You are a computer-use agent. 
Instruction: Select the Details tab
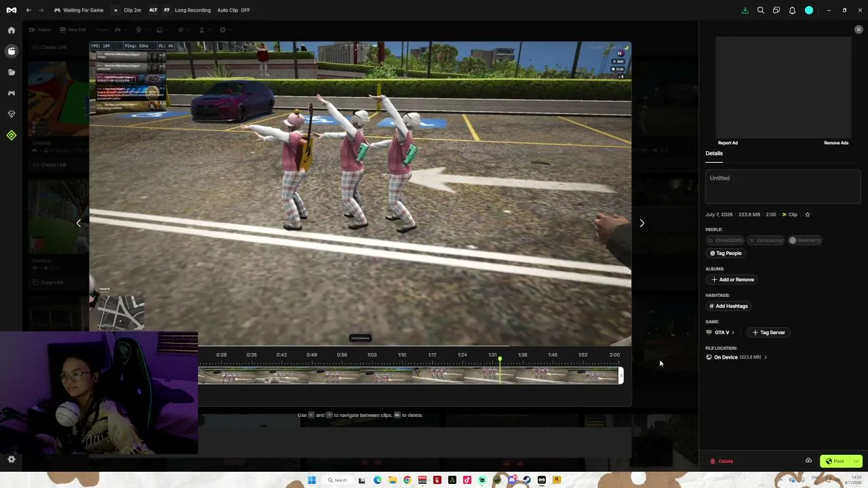[714, 154]
